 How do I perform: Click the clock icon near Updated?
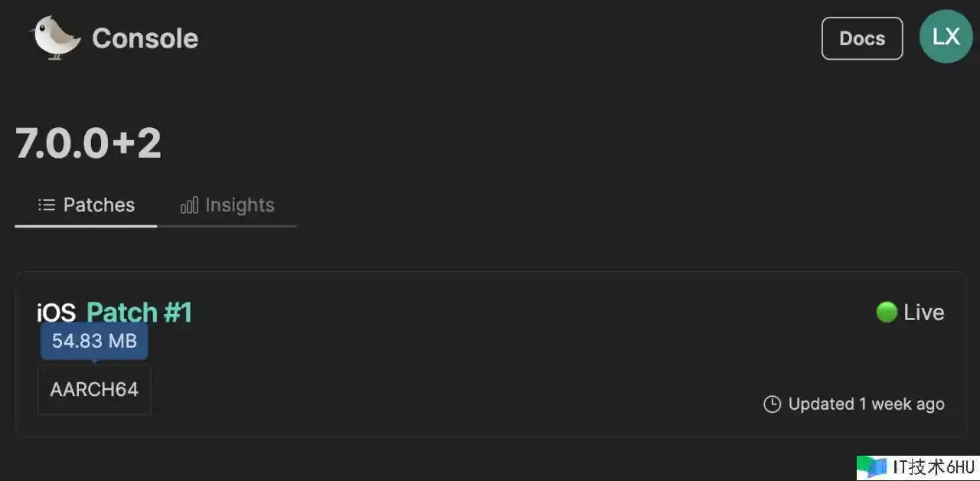(x=772, y=404)
